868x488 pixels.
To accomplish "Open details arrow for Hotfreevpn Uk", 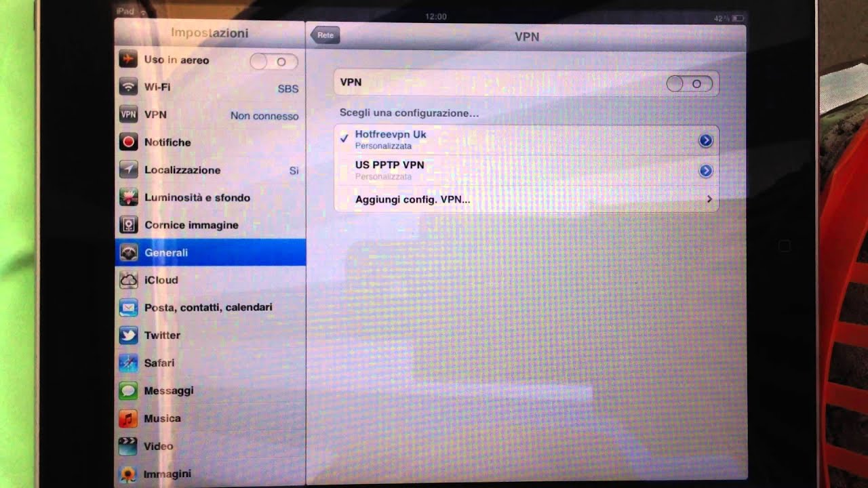I will (x=705, y=140).
